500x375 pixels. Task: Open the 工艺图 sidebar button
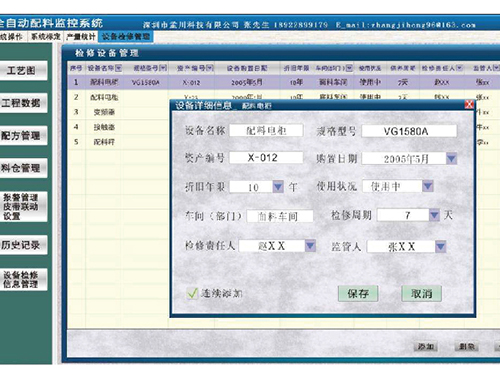(x=23, y=70)
